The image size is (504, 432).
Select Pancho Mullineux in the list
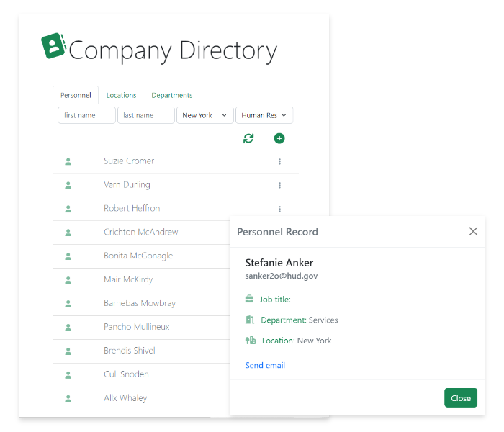[136, 327]
